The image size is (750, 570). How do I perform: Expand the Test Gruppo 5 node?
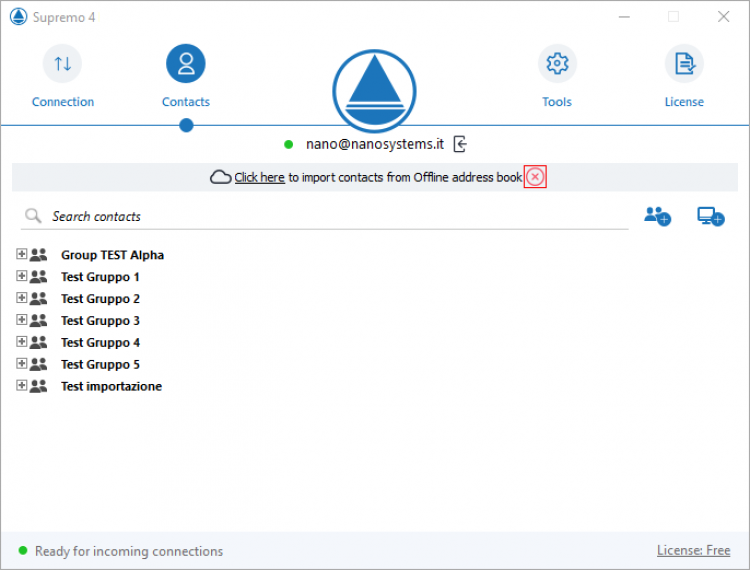pyautogui.click(x=22, y=363)
